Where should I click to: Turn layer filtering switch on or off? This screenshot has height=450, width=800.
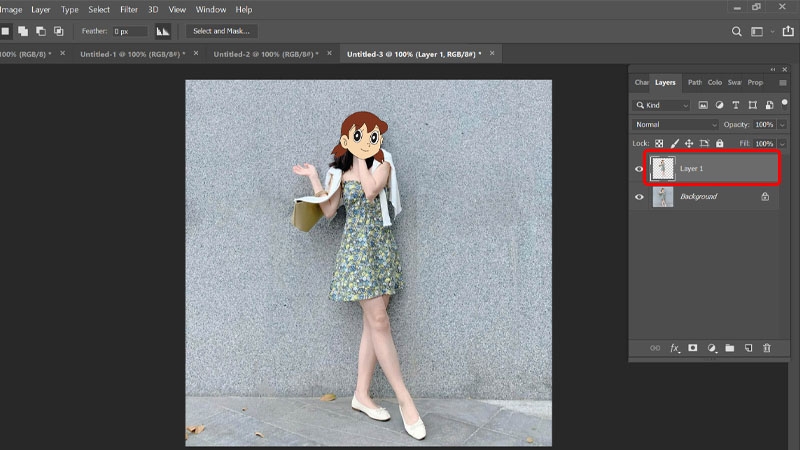[x=785, y=104]
